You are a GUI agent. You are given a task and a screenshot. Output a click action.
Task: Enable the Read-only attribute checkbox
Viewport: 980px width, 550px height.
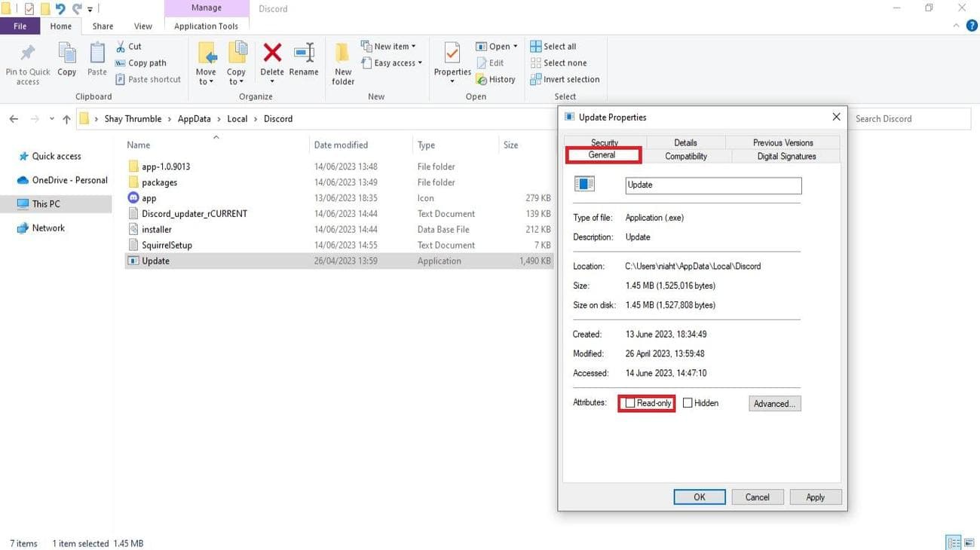click(x=630, y=403)
